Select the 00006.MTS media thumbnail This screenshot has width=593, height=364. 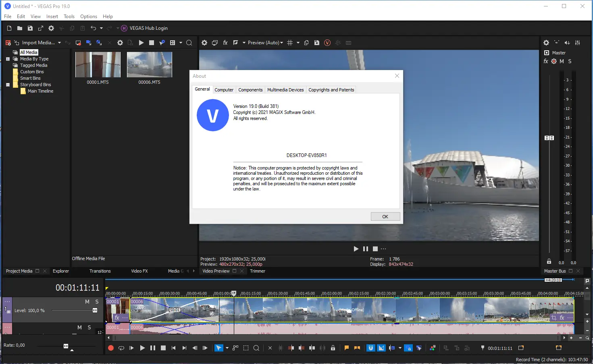(150, 64)
